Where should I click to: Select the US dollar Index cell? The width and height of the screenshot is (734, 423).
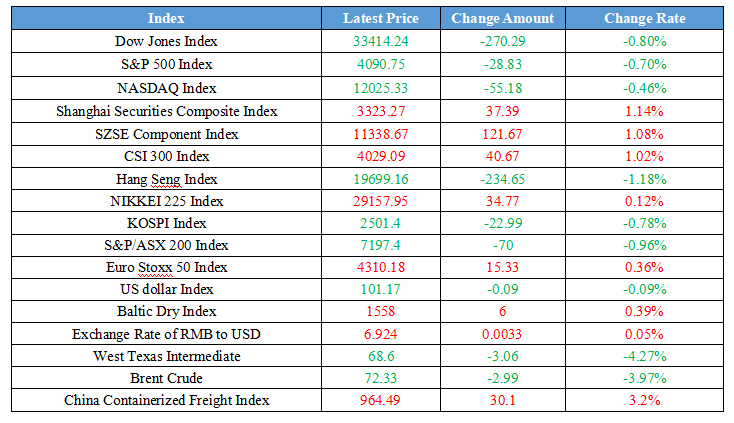[166, 290]
